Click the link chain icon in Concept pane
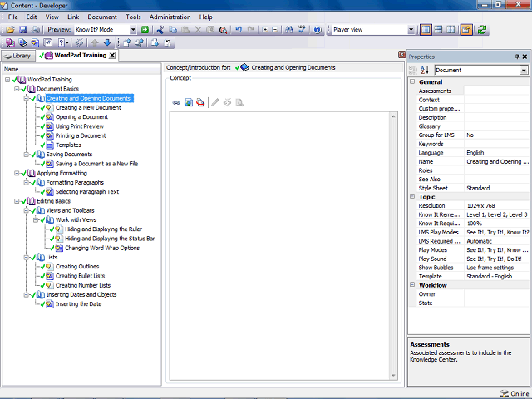Image resolution: width=532 pixels, height=399 pixels. [176, 102]
